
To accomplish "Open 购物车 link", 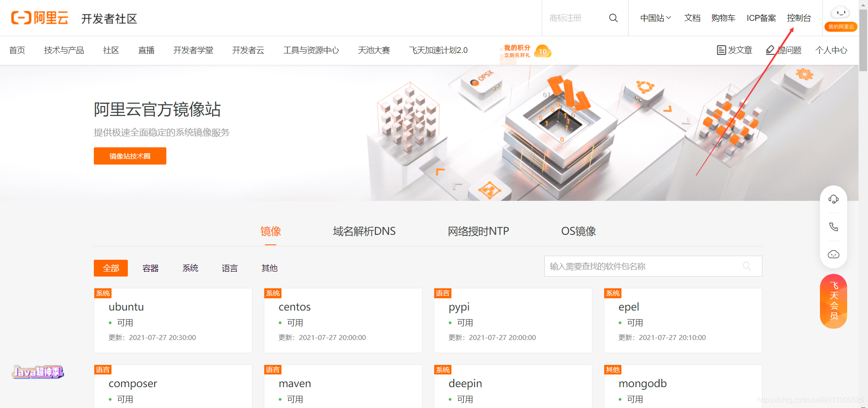I will pyautogui.click(x=723, y=18).
